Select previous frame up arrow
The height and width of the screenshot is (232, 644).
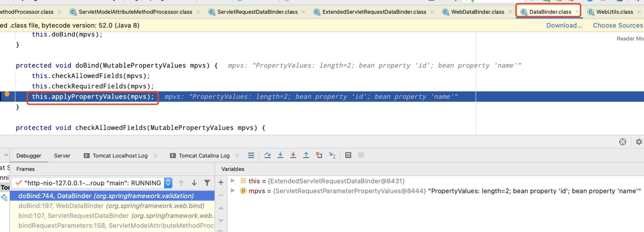tap(181, 183)
